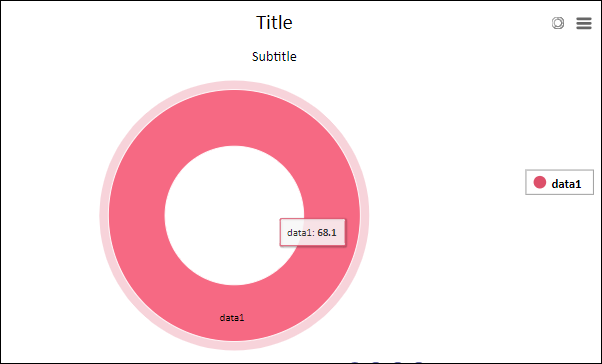Screen dimensions: 602x364
Task: Click the "data1:" name text in the tooltip
Action: (301, 232)
